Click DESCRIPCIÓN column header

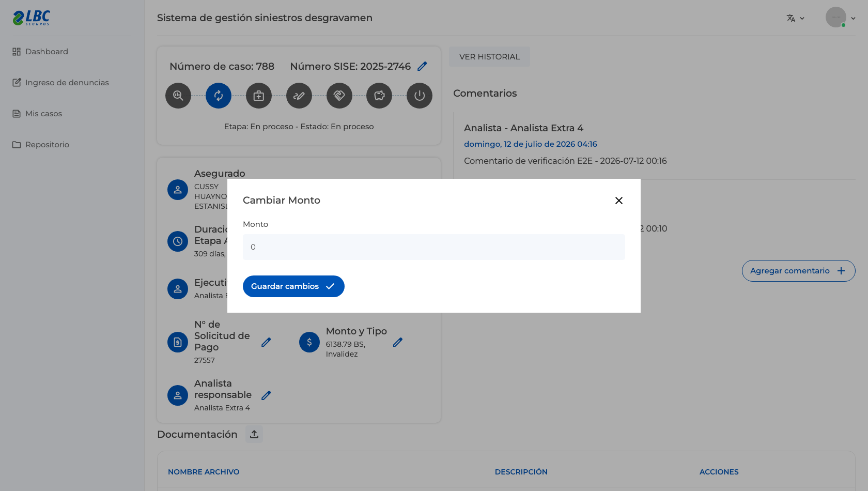tap(521, 472)
